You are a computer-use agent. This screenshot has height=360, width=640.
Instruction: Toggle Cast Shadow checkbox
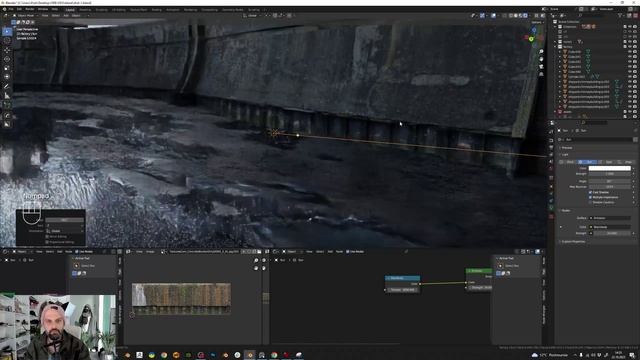click(x=590, y=192)
